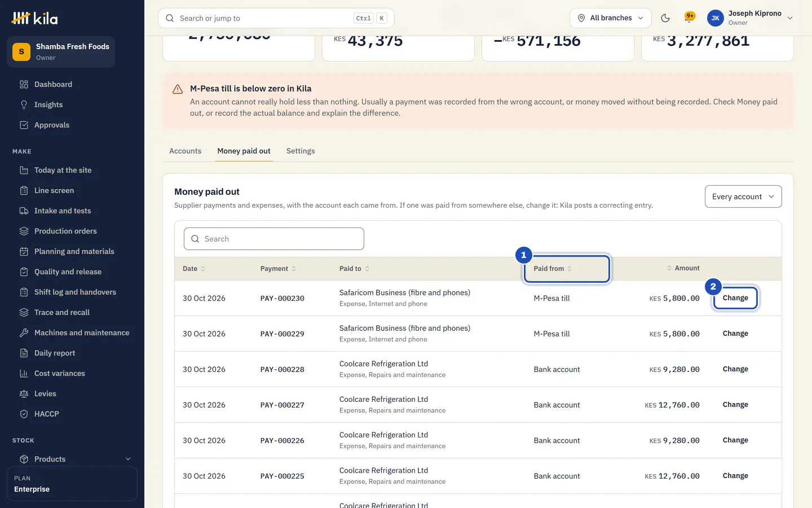Switch to the Accounts tab
The height and width of the screenshot is (508, 812).
tap(185, 151)
